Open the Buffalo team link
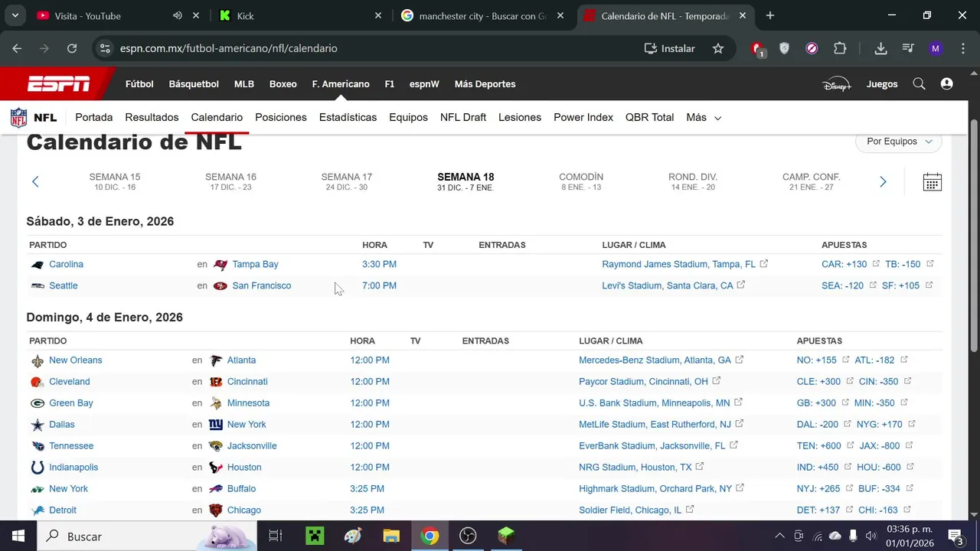 [242, 488]
